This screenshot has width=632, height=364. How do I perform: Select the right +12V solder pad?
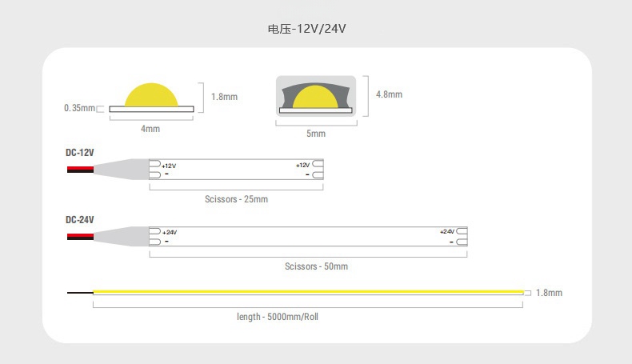click(317, 164)
